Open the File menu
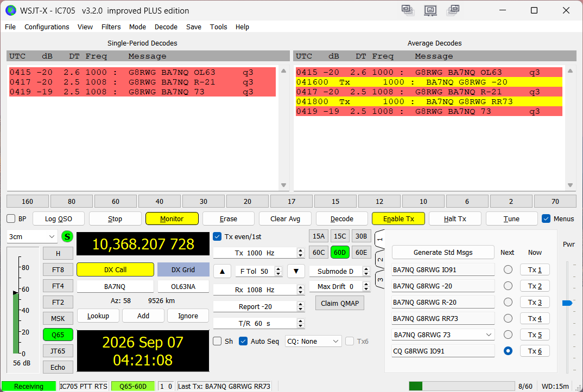 tap(10, 27)
